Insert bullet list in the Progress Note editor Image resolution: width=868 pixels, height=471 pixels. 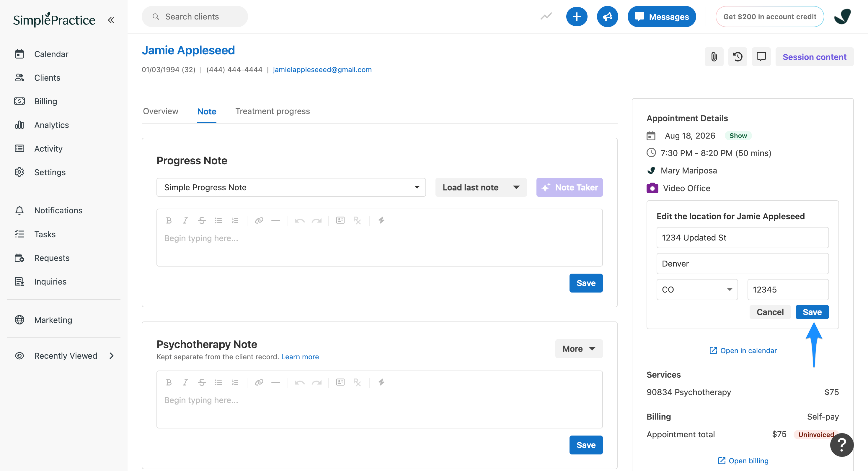(218, 220)
